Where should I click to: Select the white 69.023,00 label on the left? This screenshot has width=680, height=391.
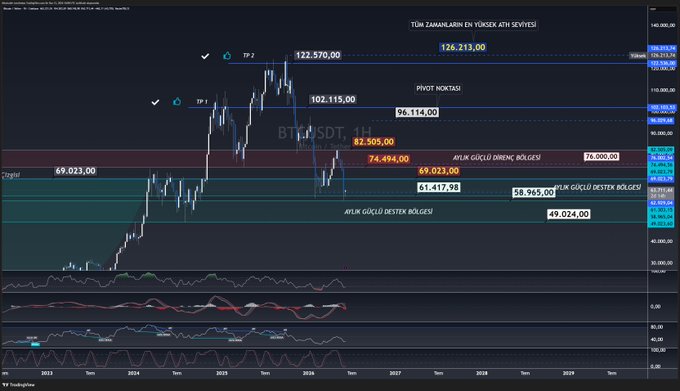pos(75,171)
